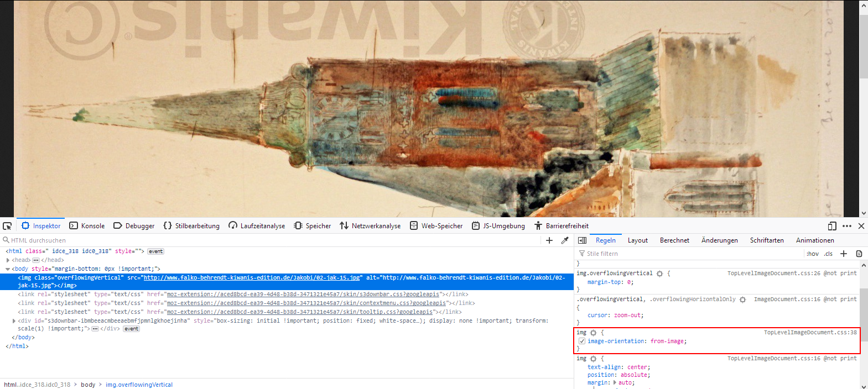The width and height of the screenshot is (868, 389).
Task: Open TopLevelImageDocument.css:38 source link
Action: tap(810, 332)
